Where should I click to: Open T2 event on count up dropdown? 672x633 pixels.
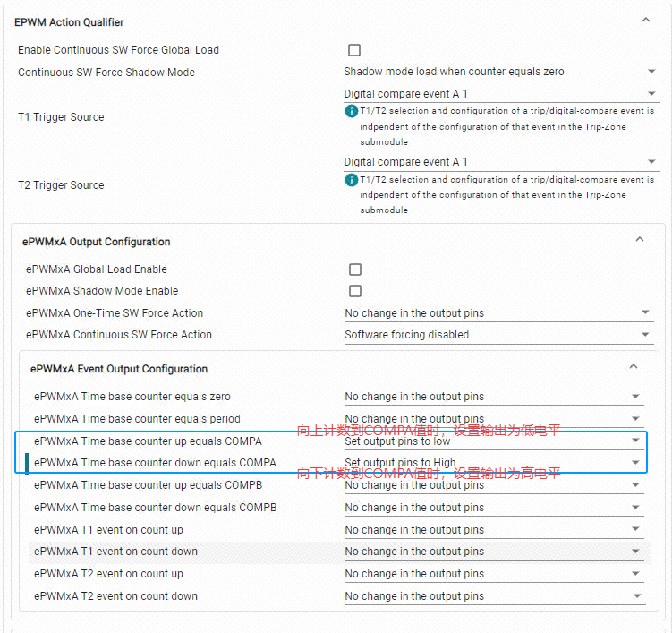coord(494,574)
